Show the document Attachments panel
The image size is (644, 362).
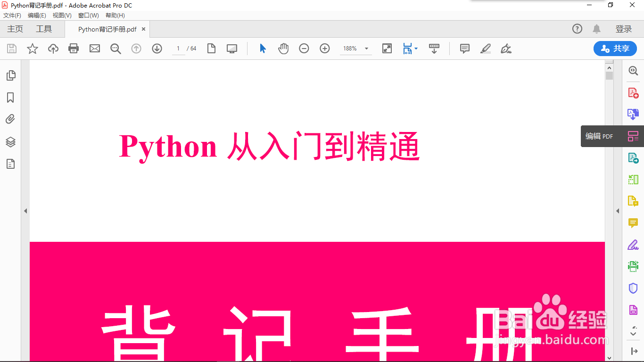coord(10,119)
